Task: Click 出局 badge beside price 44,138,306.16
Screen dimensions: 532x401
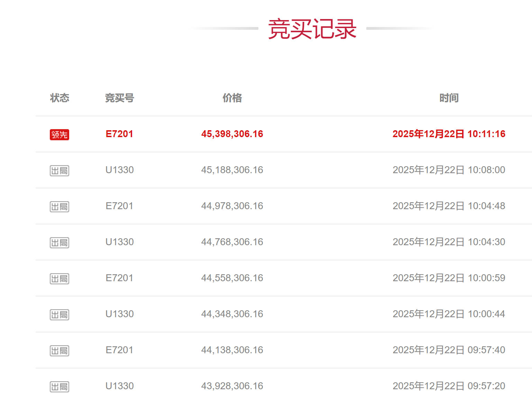Action: click(x=59, y=350)
